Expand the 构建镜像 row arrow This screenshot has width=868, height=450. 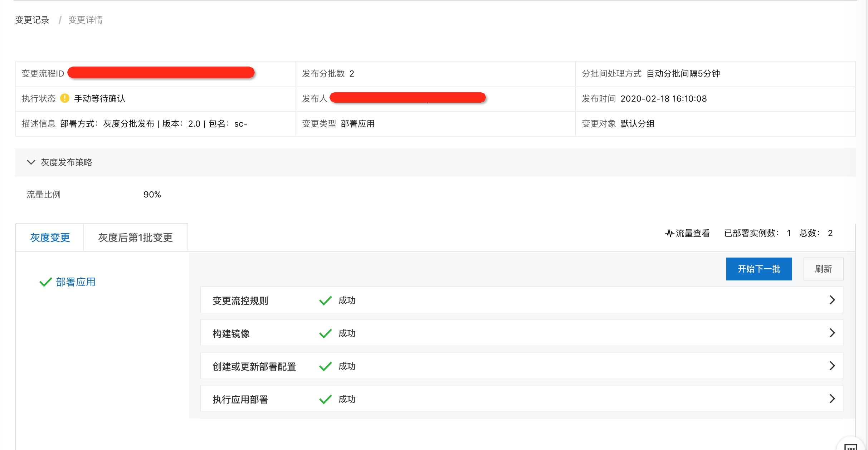pos(832,333)
